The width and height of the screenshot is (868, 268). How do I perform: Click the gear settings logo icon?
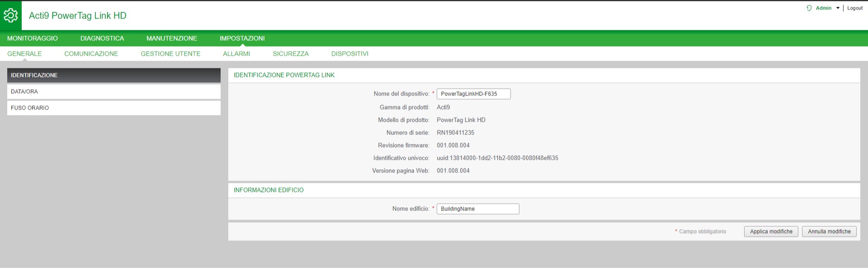[11, 15]
